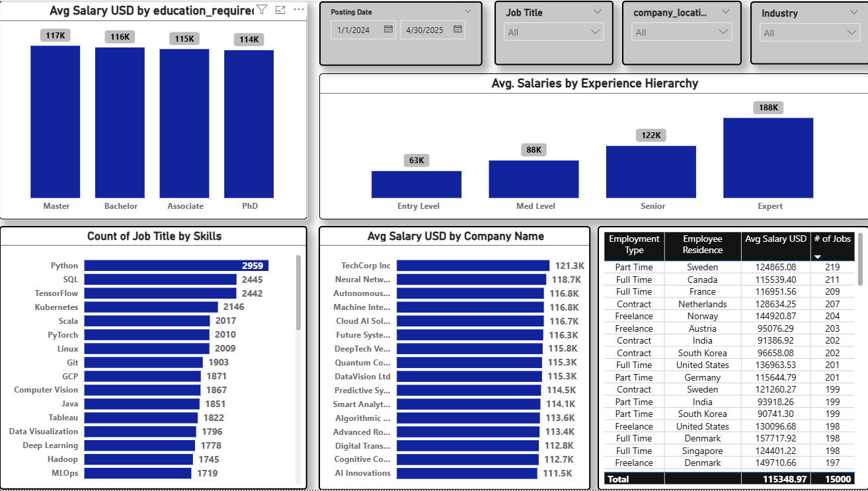
Task: Select the Python bar in skills chart
Action: (x=176, y=266)
